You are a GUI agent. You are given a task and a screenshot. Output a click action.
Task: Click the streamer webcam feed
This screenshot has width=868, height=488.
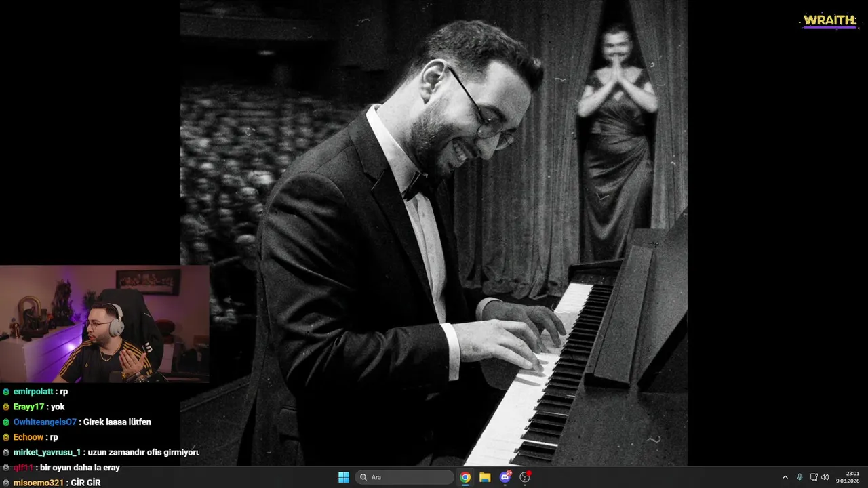point(104,324)
